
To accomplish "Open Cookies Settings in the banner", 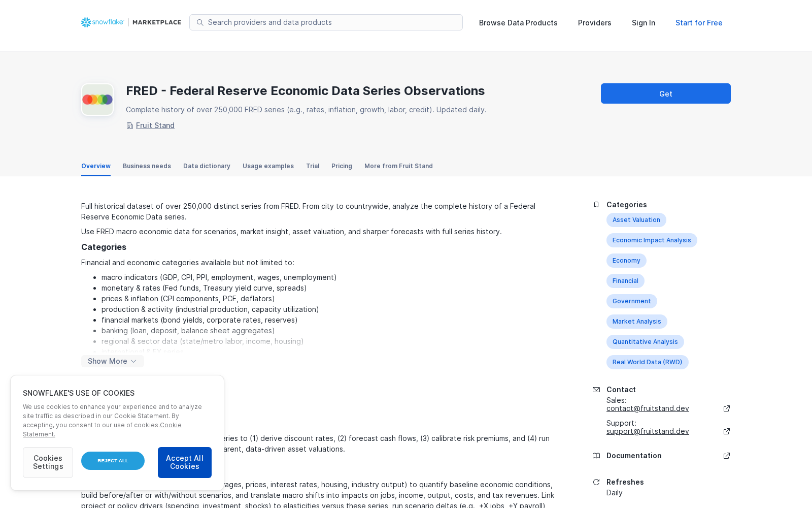I will [x=48, y=462].
